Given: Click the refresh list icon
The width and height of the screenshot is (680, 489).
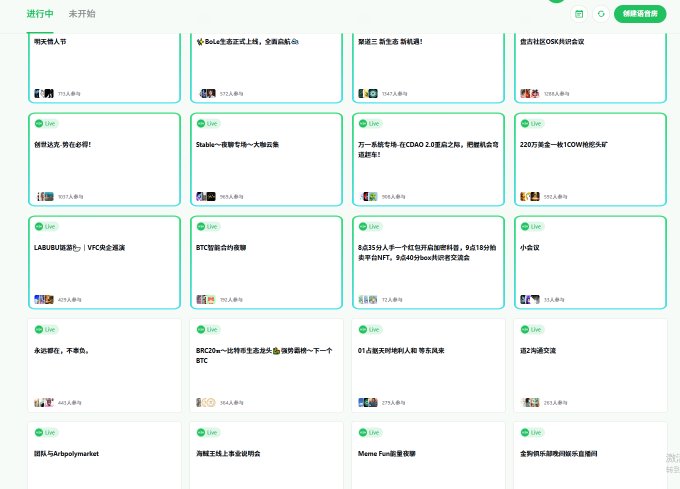Looking at the screenshot, I should [x=601, y=14].
